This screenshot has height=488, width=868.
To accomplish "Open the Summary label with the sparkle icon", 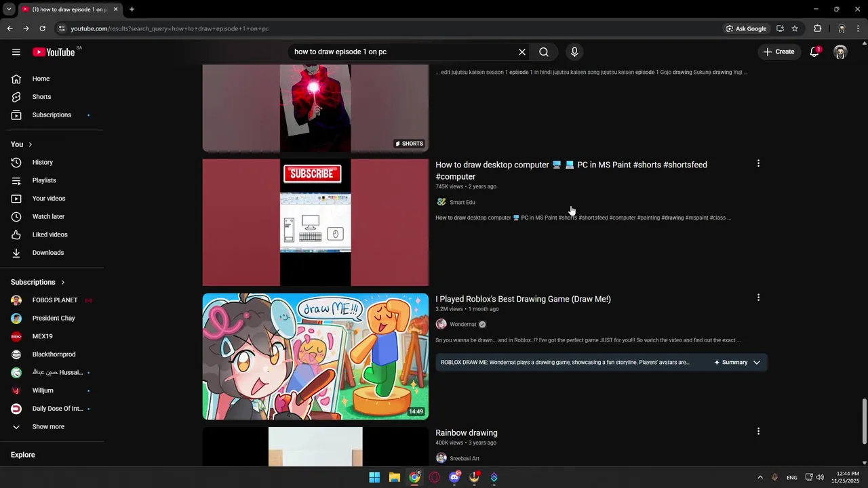I will point(730,363).
